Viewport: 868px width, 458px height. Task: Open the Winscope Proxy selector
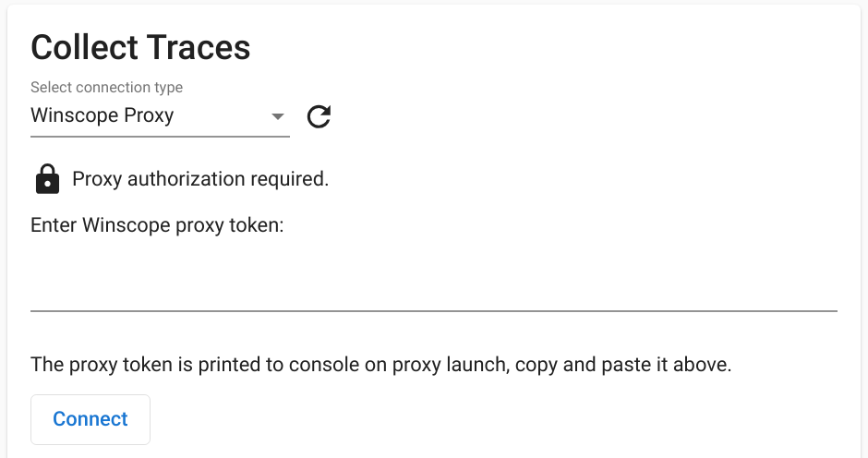click(x=148, y=115)
